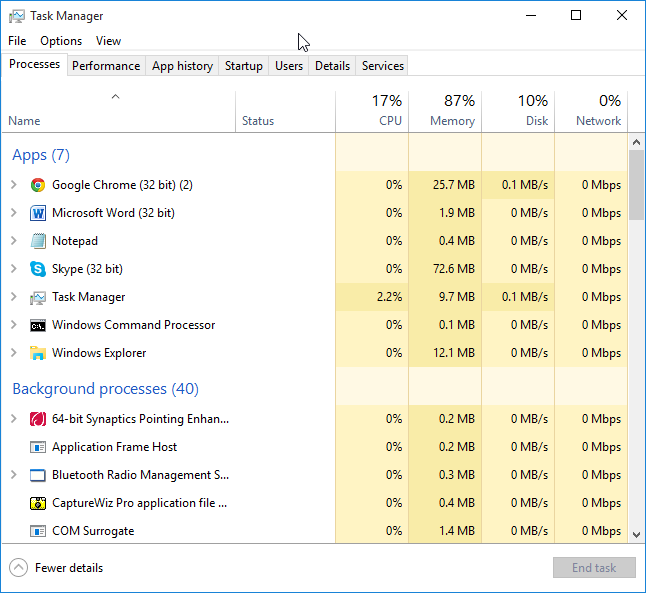
Task: Click the CaptureWiz Pro camera icon
Action: pyautogui.click(x=37, y=503)
